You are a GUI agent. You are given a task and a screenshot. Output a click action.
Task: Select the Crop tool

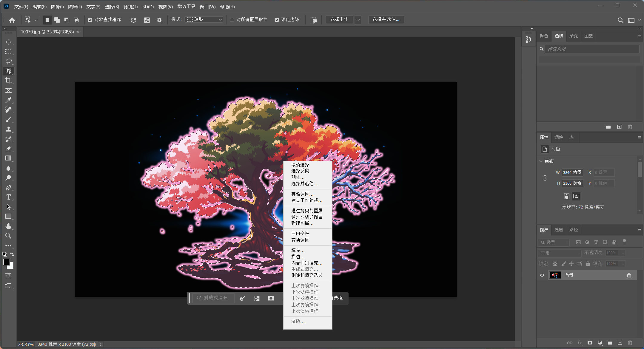[x=8, y=81]
